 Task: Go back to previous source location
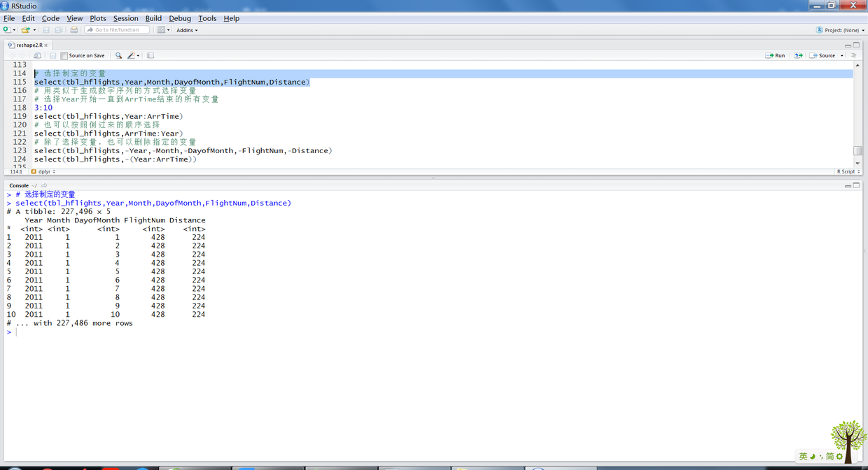click(x=12, y=55)
